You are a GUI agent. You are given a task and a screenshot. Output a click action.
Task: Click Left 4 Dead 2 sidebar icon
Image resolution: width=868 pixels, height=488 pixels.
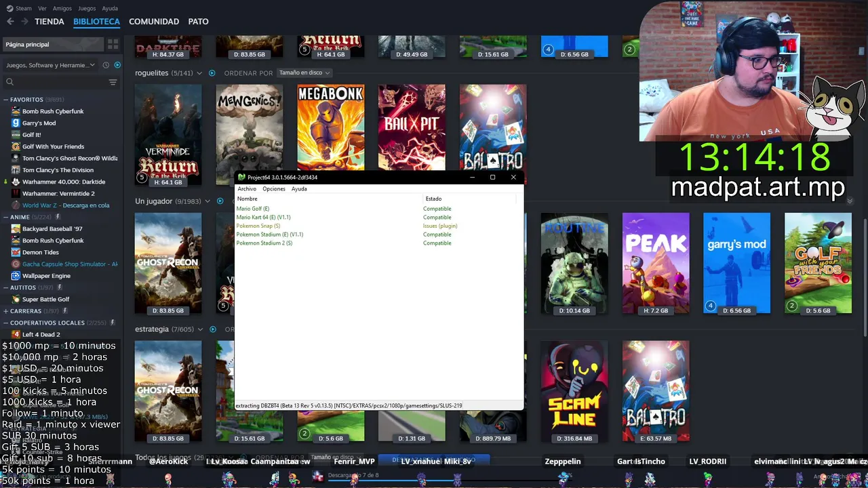pyautogui.click(x=16, y=334)
